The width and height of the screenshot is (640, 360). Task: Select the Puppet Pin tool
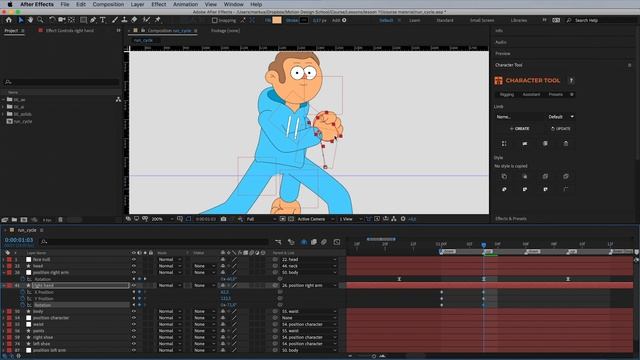(158, 20)
